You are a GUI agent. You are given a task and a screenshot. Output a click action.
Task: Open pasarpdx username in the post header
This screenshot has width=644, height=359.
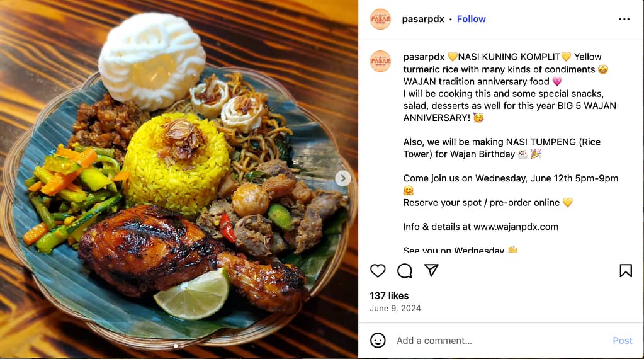(423, 19)
